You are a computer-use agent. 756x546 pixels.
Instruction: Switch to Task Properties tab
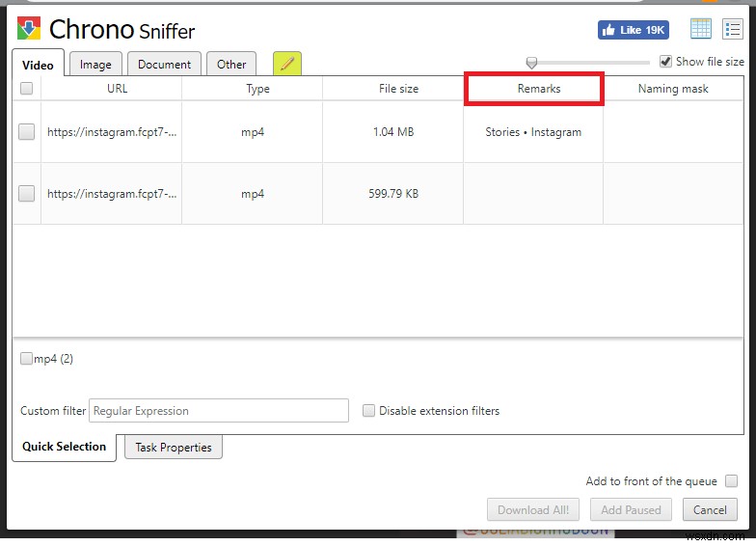click(x=174, y=448)
